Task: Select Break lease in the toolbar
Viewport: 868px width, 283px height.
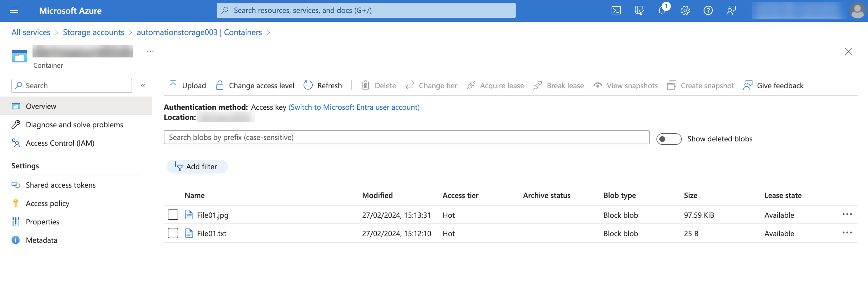Action: pos(559,86)
